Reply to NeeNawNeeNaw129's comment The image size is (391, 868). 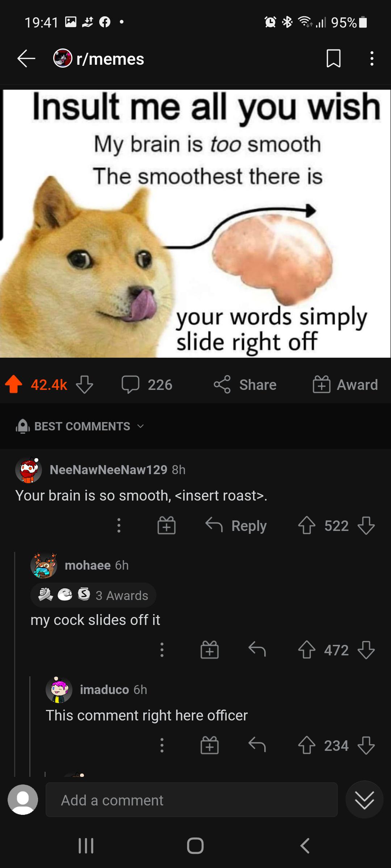pos(236,526)
